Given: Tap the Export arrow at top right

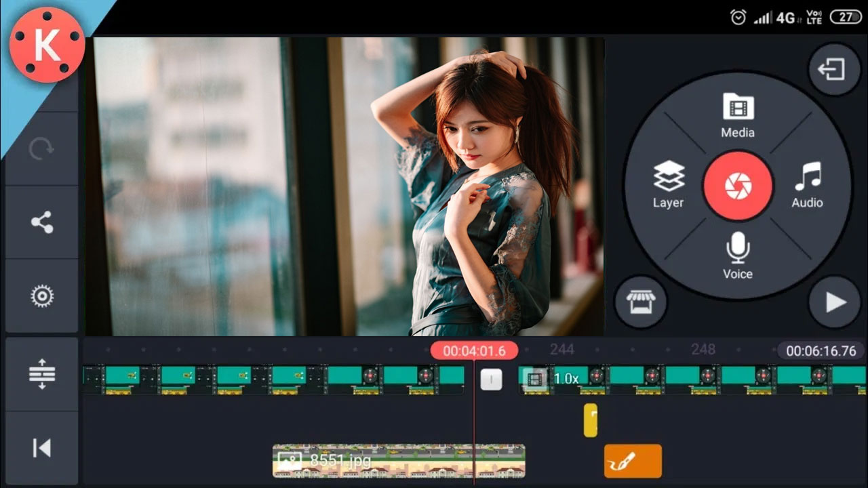Looking at the screenshot, I should click(x=834, y=70).
